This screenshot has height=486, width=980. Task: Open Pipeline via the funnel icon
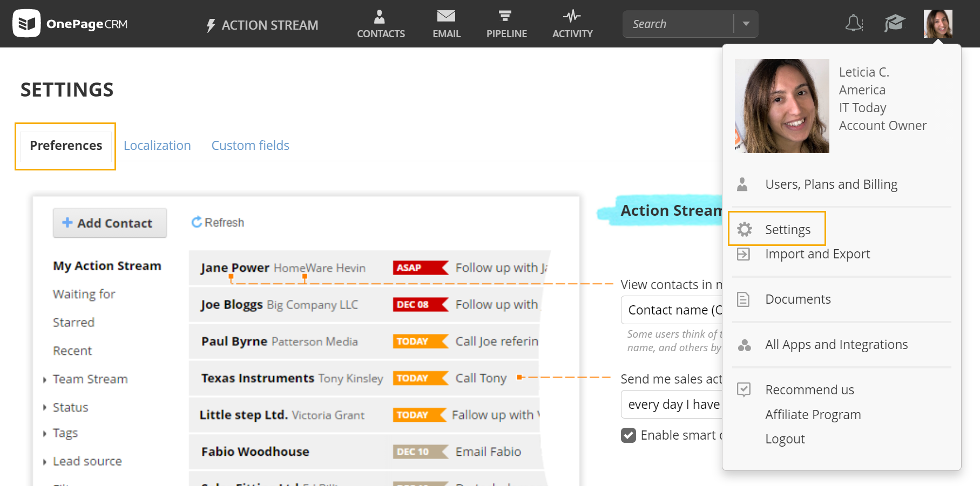click(x=505, y=16)
